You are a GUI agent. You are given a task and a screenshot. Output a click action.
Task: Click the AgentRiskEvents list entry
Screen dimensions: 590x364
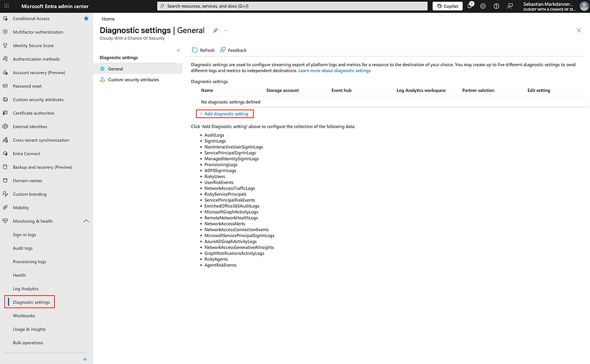pos(220,265)
